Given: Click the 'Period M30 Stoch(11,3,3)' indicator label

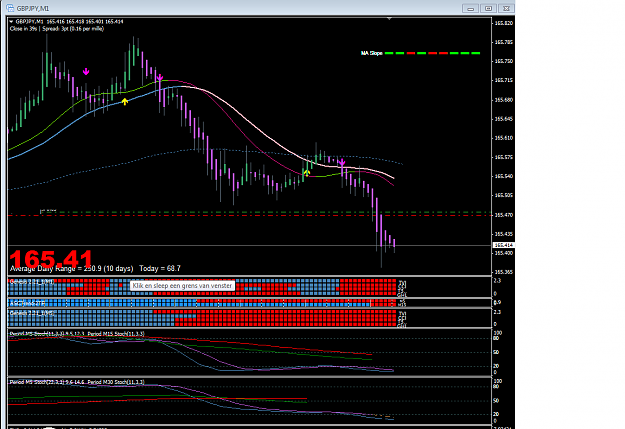Looking at the screenshot, I should pyautogui.click(x=116, y=382).
